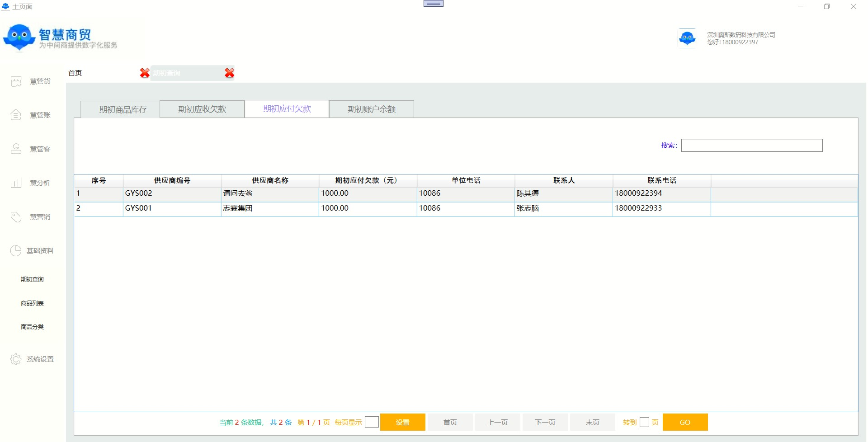Open the 慧管货 sidebar module
Viewport: 868px width, 442px height.
(x=31, y=81)
